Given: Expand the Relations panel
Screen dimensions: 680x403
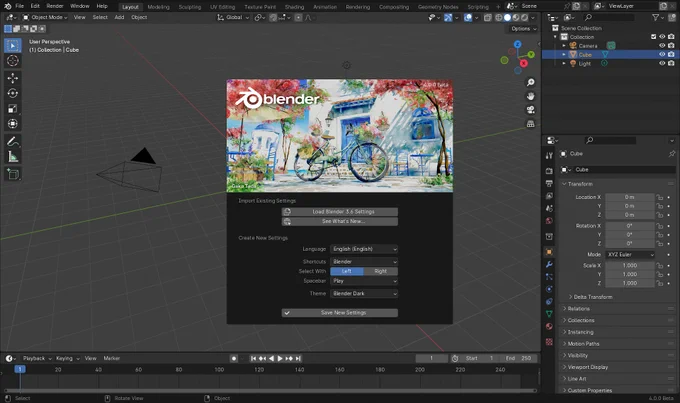Looking at the screenshot, I should 579,309.
